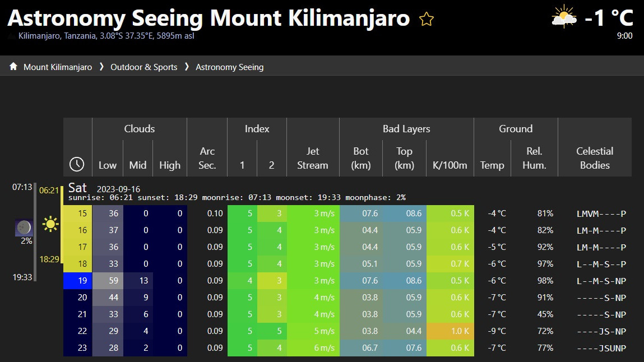This screenshot has height=362, width=644.
Task: Click the chevron after Outdoor & Sports
Action: (x=187, y=67)
